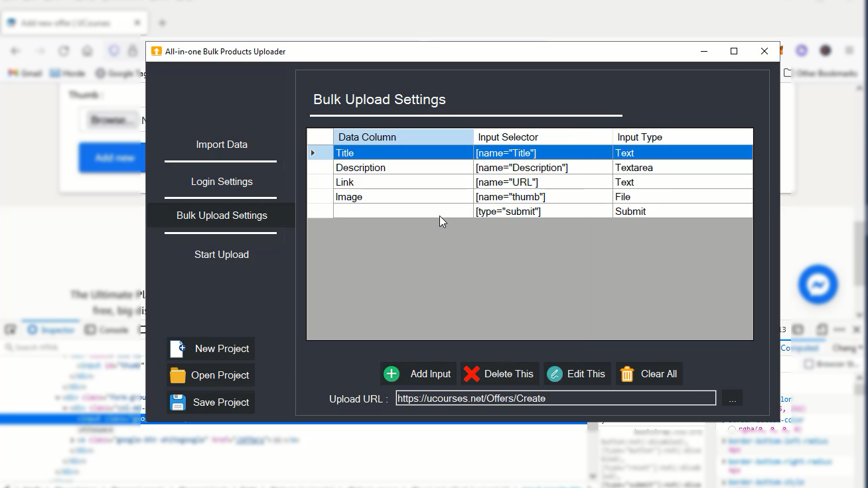
Task: Go to the Import Data section
Action: [222, 145]
